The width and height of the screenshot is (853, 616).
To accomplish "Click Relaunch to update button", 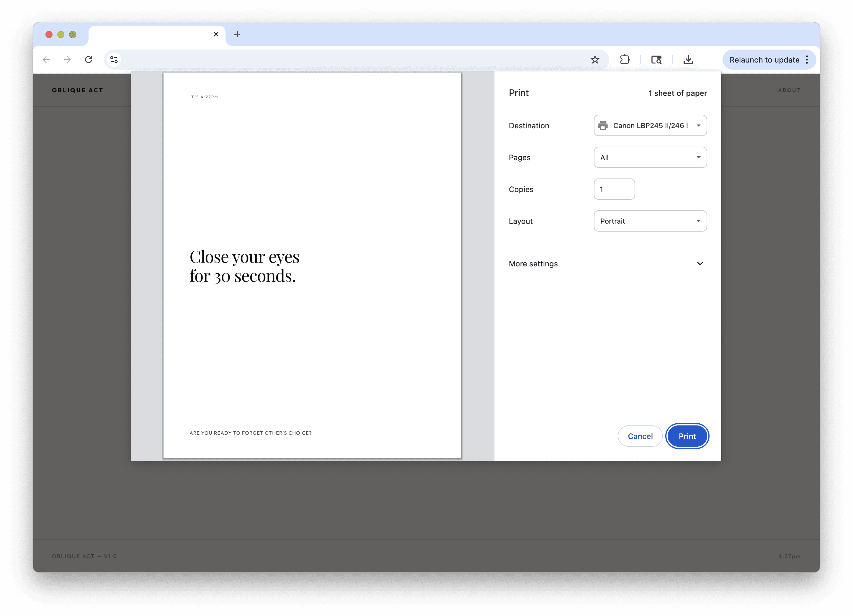I will pos(764,60).
